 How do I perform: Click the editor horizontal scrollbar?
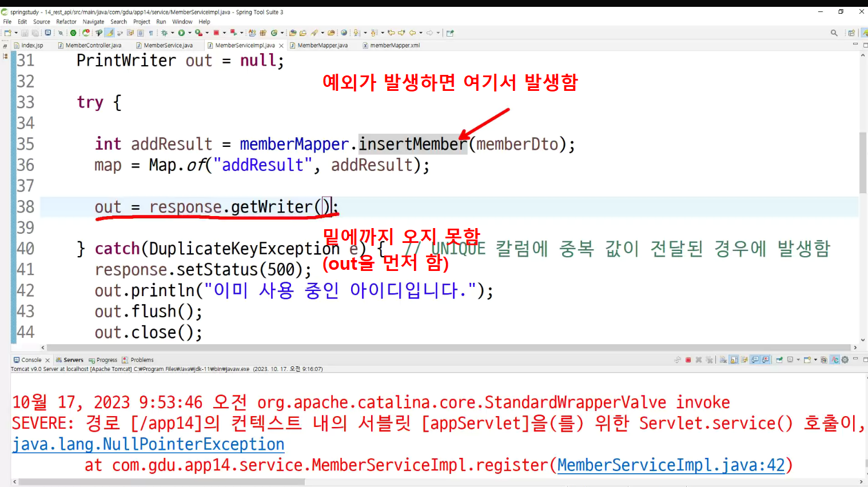coord(449,348)
